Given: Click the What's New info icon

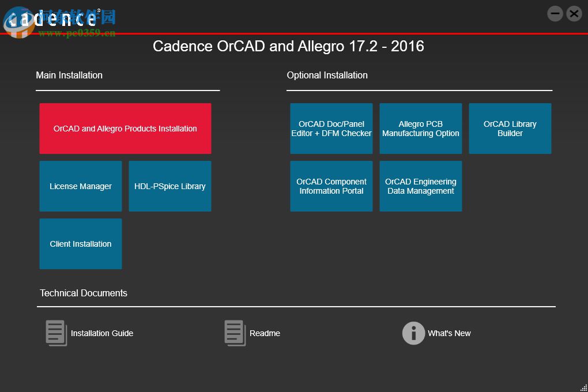Looking at the screenshot, I should [x=413, y=333].
